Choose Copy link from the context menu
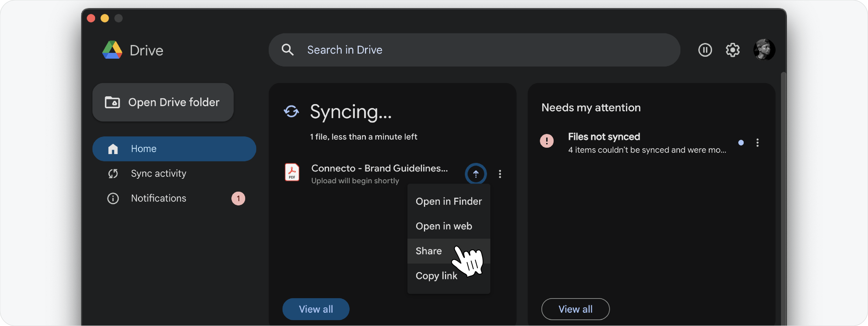The image size is (868, 326). point(436,275)
